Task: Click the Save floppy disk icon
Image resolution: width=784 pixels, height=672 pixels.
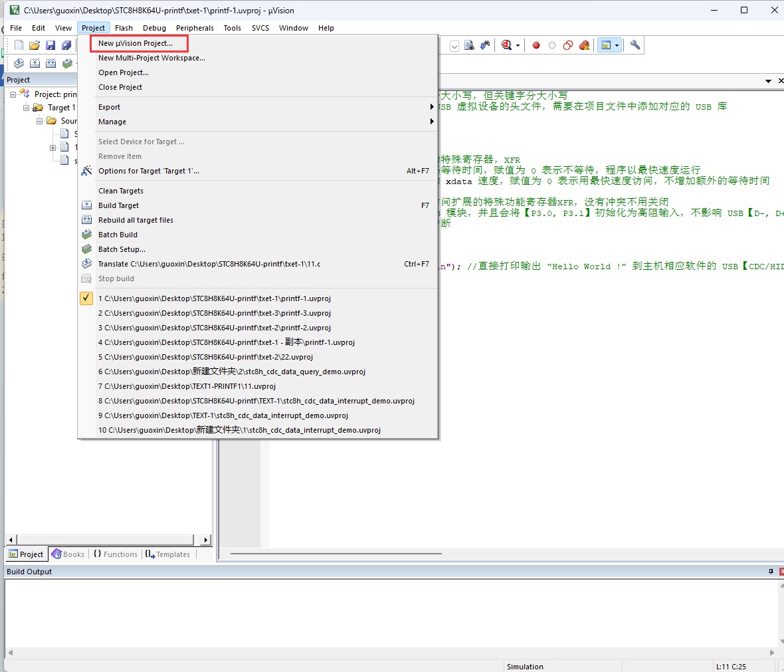Action: click(50, 46)
